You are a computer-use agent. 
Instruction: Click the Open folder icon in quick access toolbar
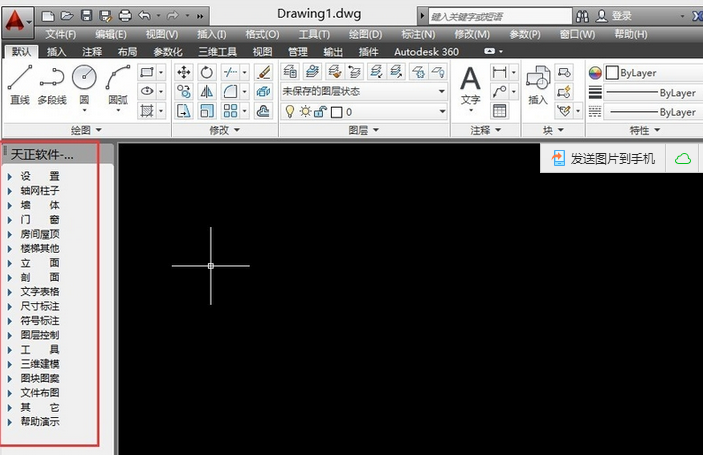point(67,16)
